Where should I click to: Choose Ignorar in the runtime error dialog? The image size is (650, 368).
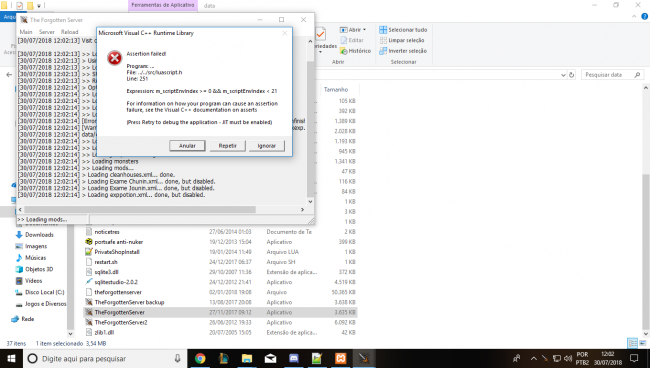click(x=267, y=145)
